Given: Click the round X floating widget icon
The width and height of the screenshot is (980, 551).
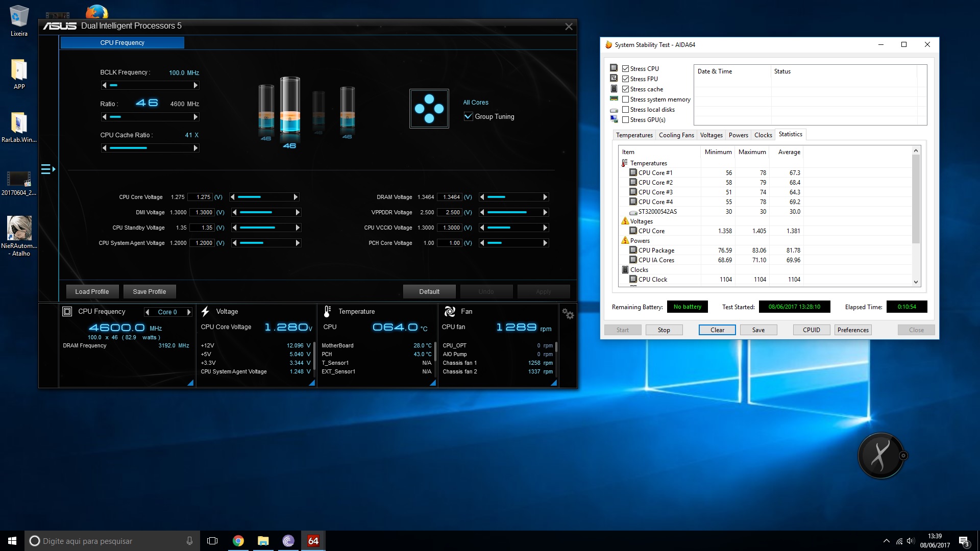Looking at the screenshot, I should (x=881, y=456).
